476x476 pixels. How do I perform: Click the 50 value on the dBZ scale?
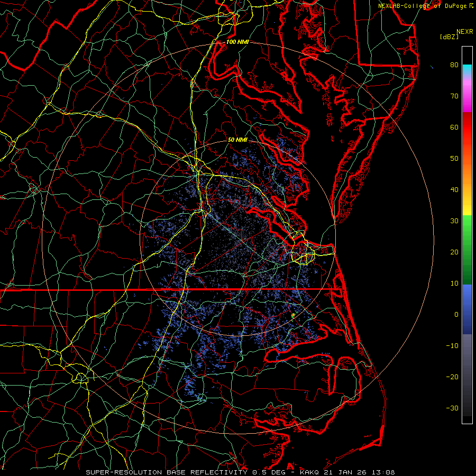point(454,159)
